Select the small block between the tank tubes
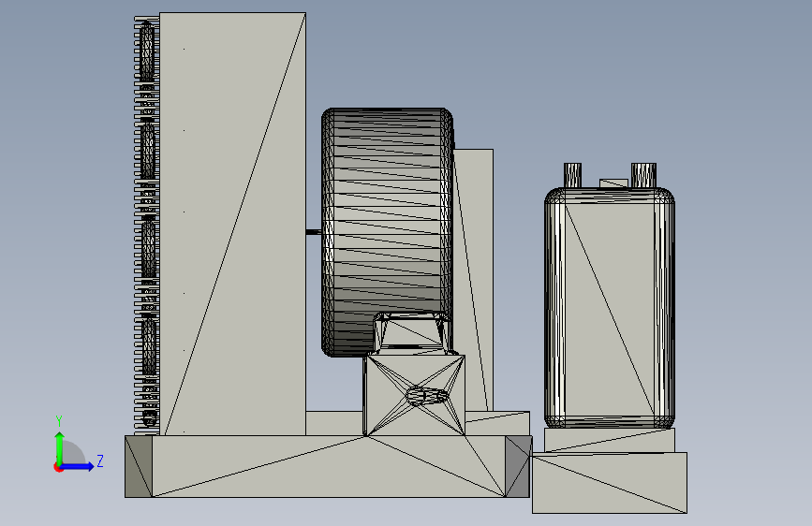The height and width of the screenshot is (526, 812). click(613, 183)
